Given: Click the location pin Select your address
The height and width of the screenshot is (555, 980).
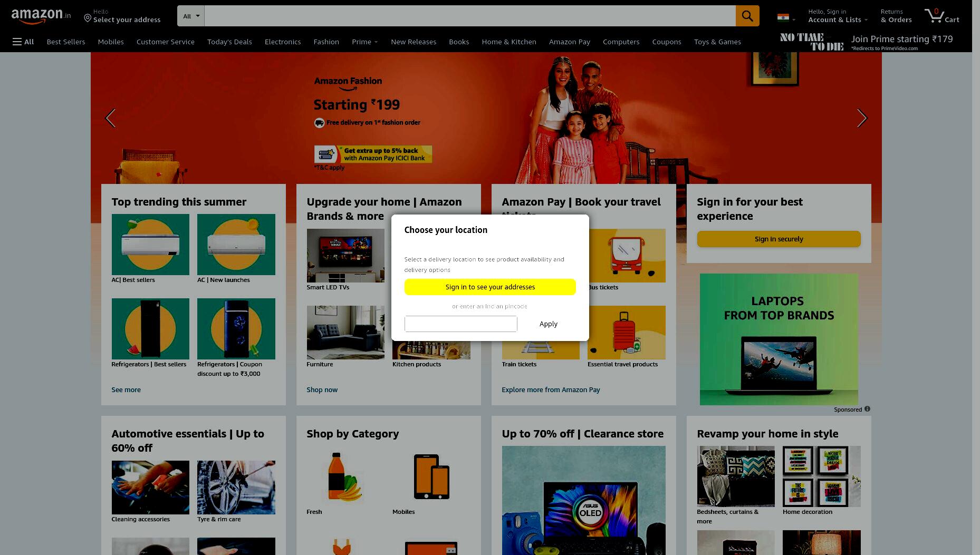Looking at the screenshot, I should click(x=122, y=16).
